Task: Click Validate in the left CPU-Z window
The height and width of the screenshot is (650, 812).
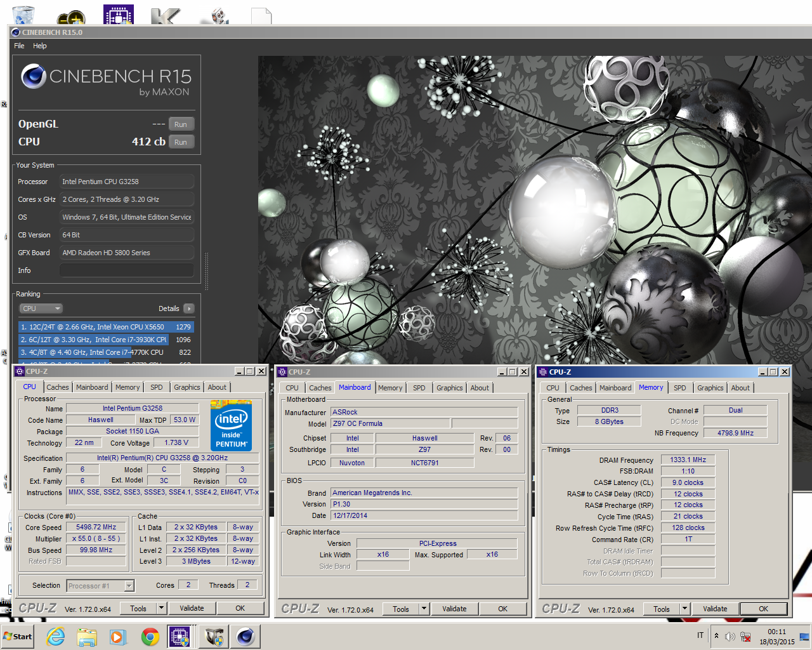Action: (192, 608)
